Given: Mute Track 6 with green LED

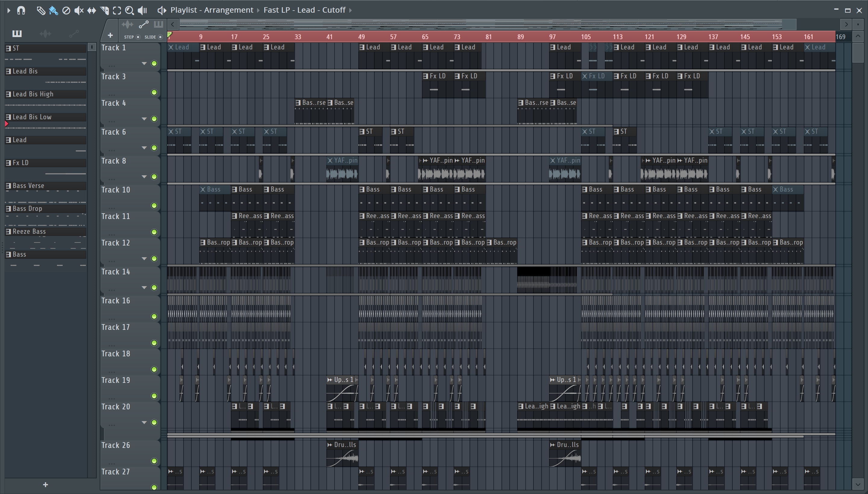Looking at the screenshot, I should pyautogui.click(x=154, y=148).
